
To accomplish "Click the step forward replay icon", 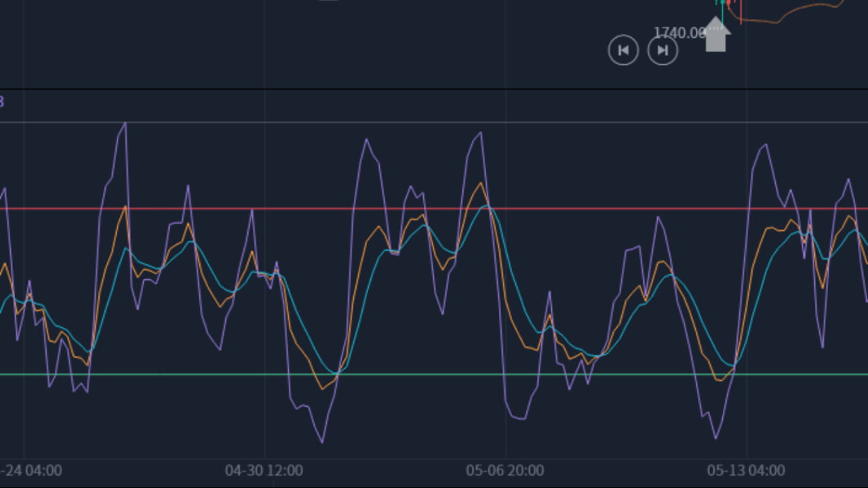I will (x=663, y=50).
